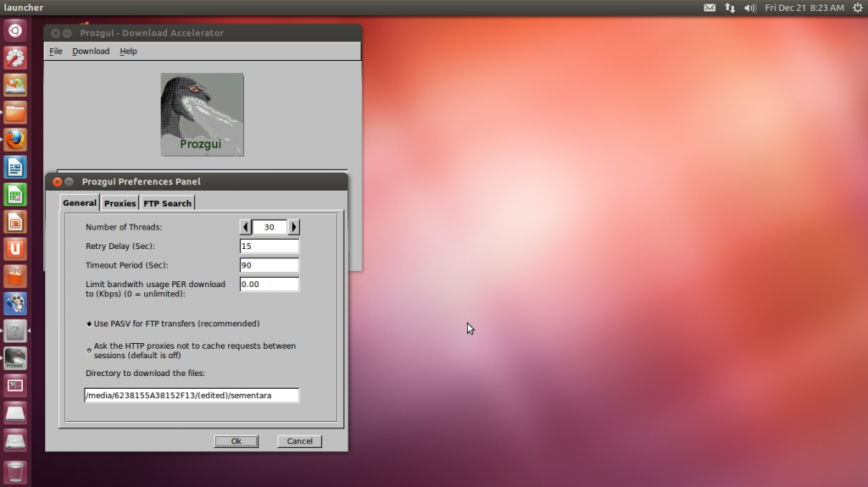Image resolution: width=868 pixels, height=487 pixels.
Task: Click the bandwidth limit input field
Action: [270, 284]
